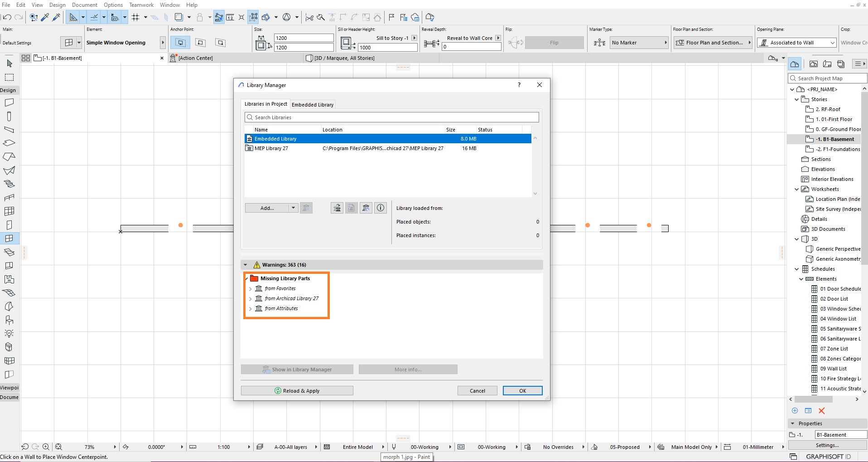Click the Undo arrow in the toolbar
Screen dimensions: 868x462
coord(6,17)
